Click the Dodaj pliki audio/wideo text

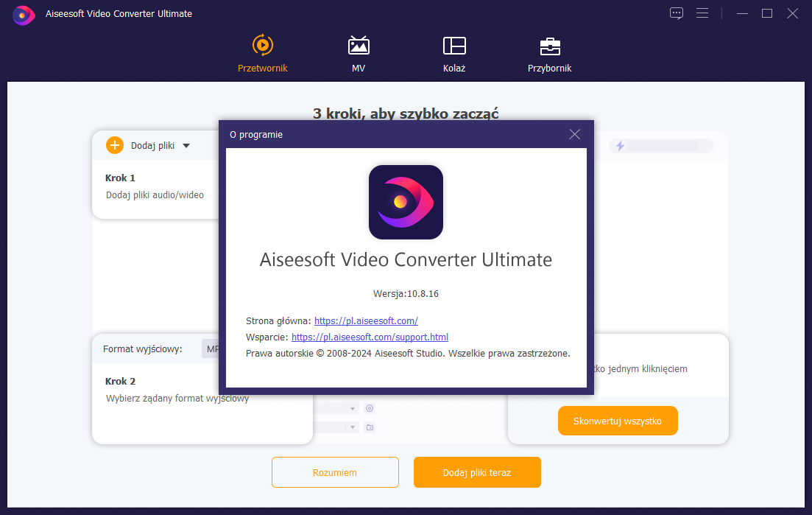(155, 195)
